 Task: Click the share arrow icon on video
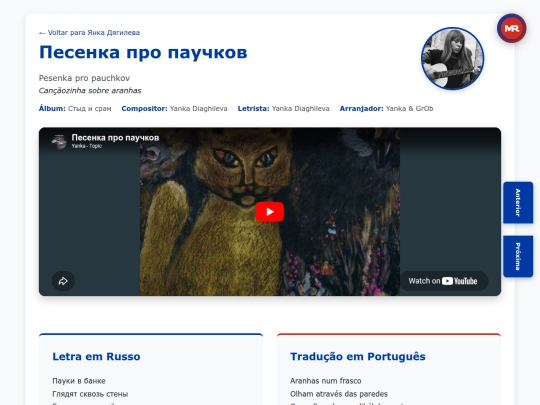click(x=63, y=281)
